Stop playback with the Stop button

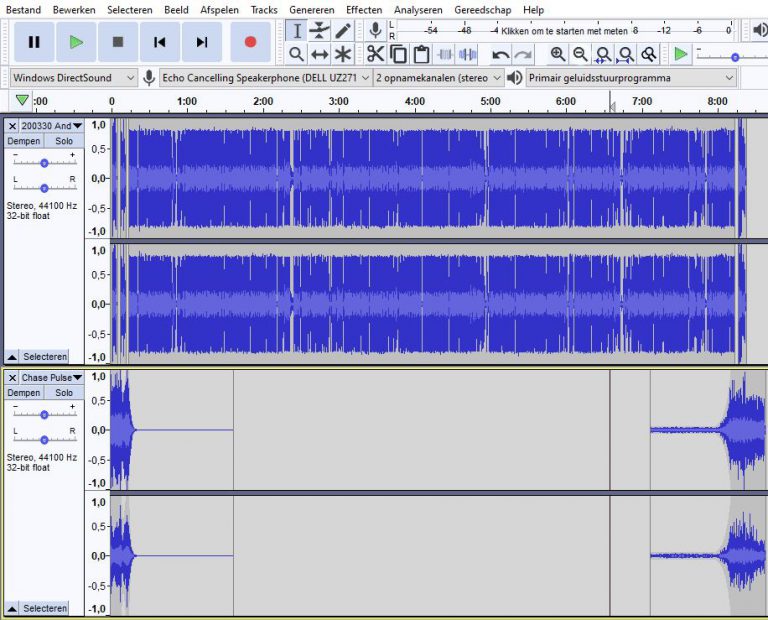click(x=118, y=42)
